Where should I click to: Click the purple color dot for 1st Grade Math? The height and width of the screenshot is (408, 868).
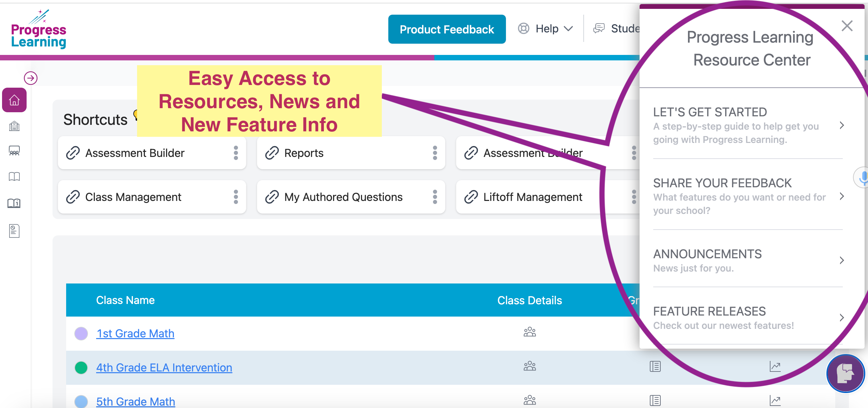[x=81, y=333]
